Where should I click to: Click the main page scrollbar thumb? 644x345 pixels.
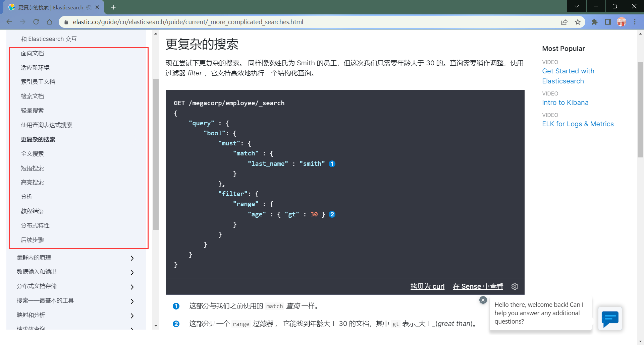click(640, 110)
